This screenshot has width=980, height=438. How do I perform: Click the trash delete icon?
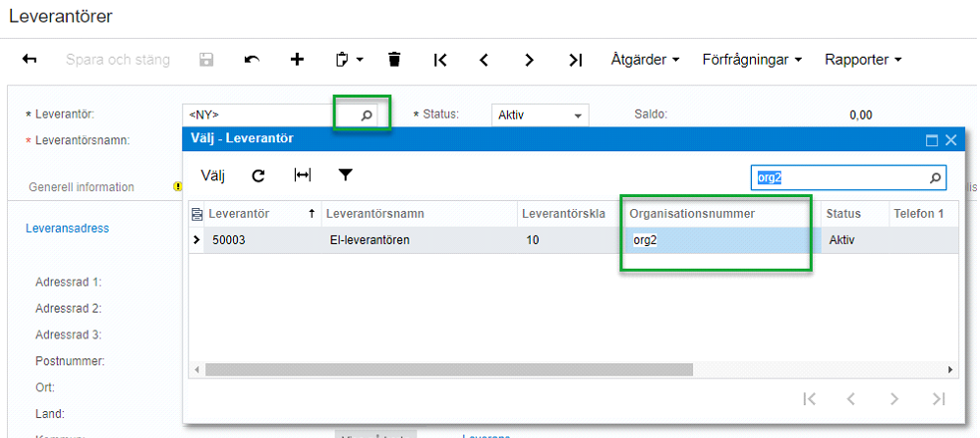[393, 60]
